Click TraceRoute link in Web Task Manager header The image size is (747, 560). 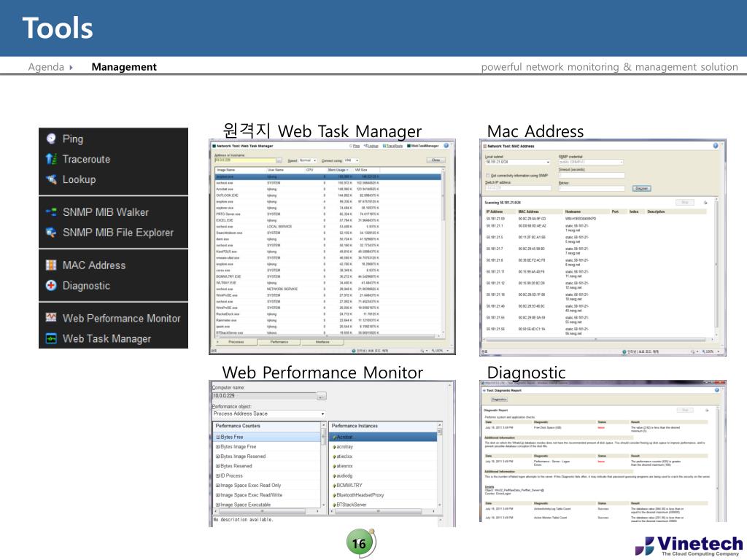coord(392,146)
